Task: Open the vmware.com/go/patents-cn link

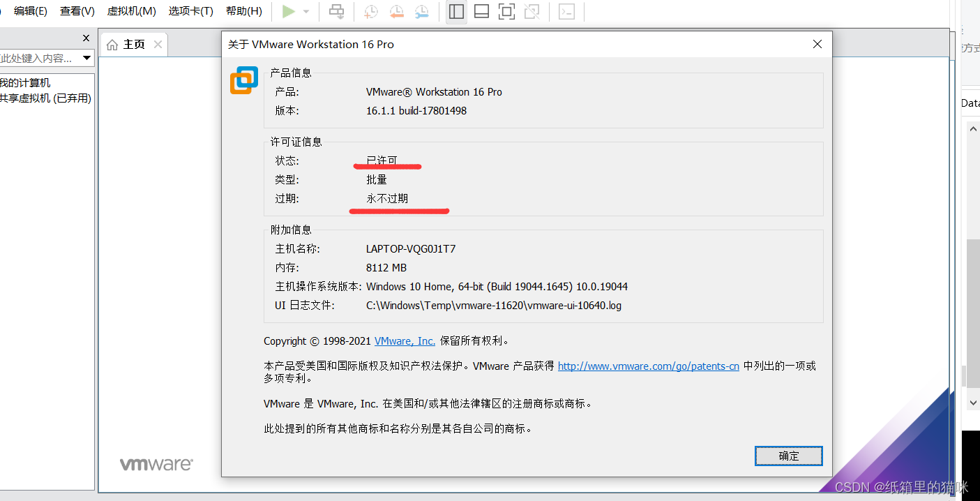Action: (x=649, y=366)
